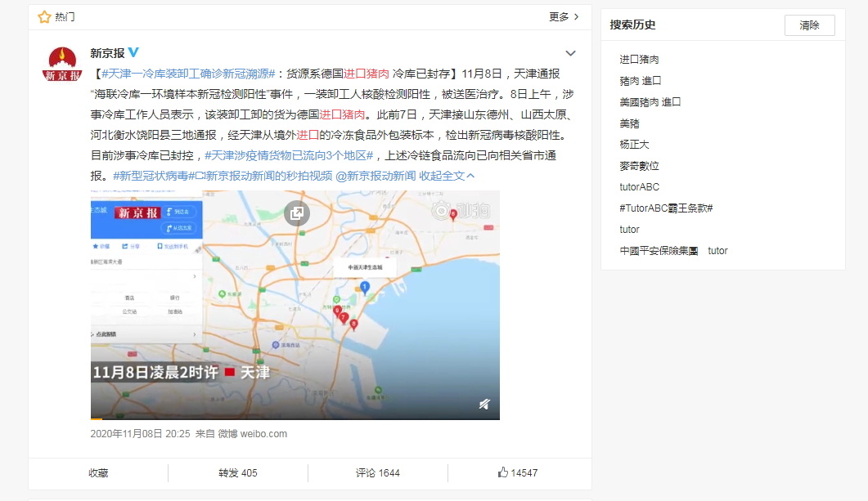Unmute the video via speaker icon
Image resolution: width=868 pixels, height=501 pixels.
pyautogui.click(x=483, y=405)
